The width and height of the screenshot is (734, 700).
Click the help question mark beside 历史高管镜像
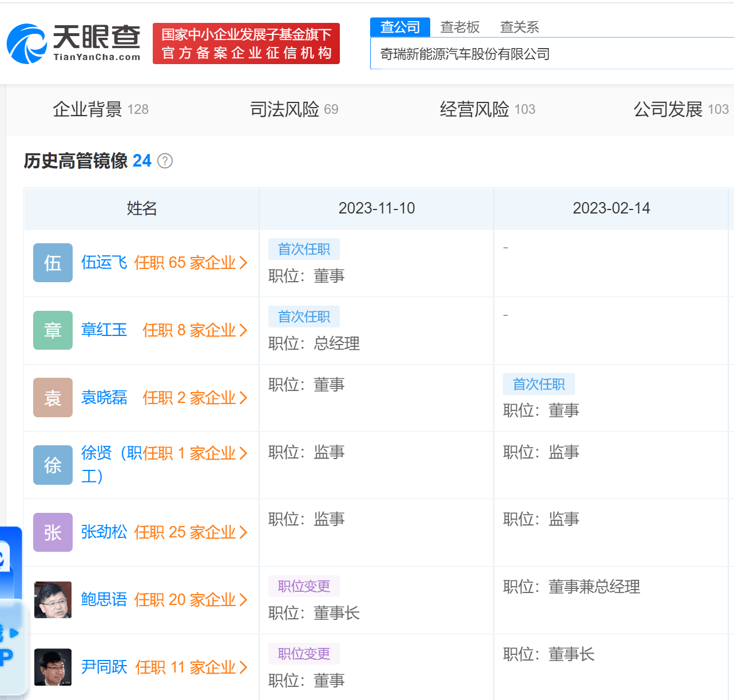coord(165,161)
